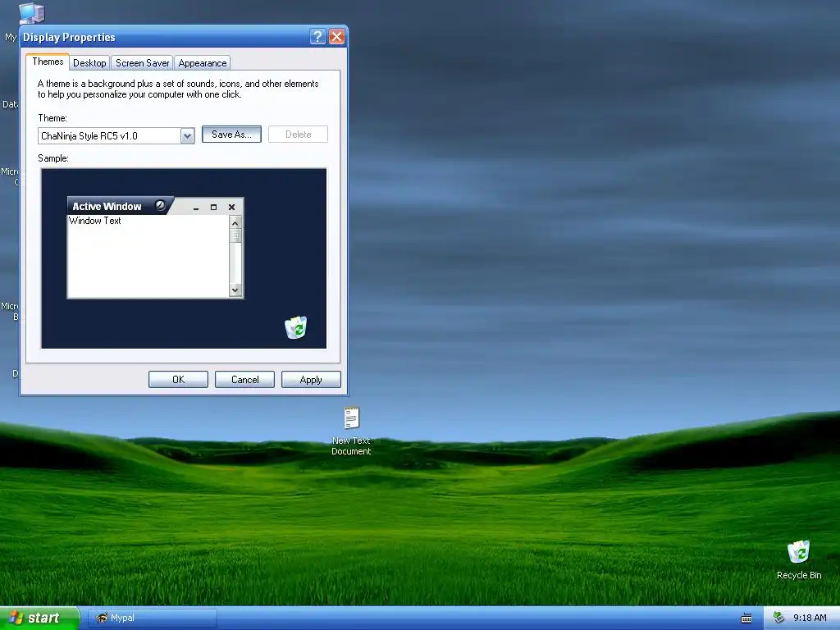Cancel the Display Properties dialog

tap(244, 379)
